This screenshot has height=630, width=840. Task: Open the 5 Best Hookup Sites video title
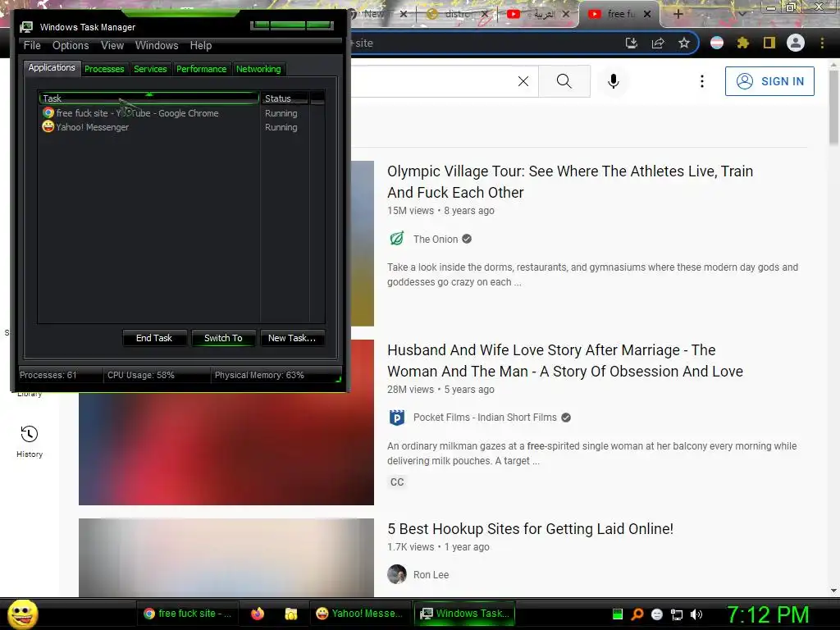click(530, 529)
